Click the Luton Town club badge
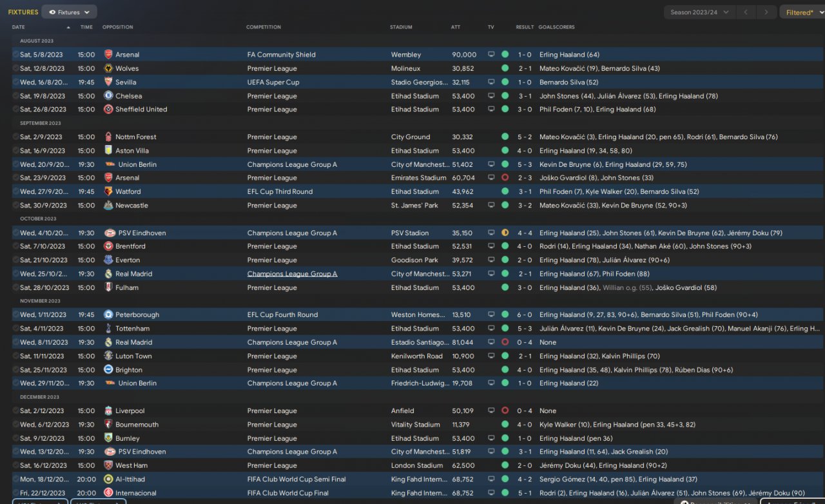Viewport: 825px width, 504px height. [x=108, y=356]
